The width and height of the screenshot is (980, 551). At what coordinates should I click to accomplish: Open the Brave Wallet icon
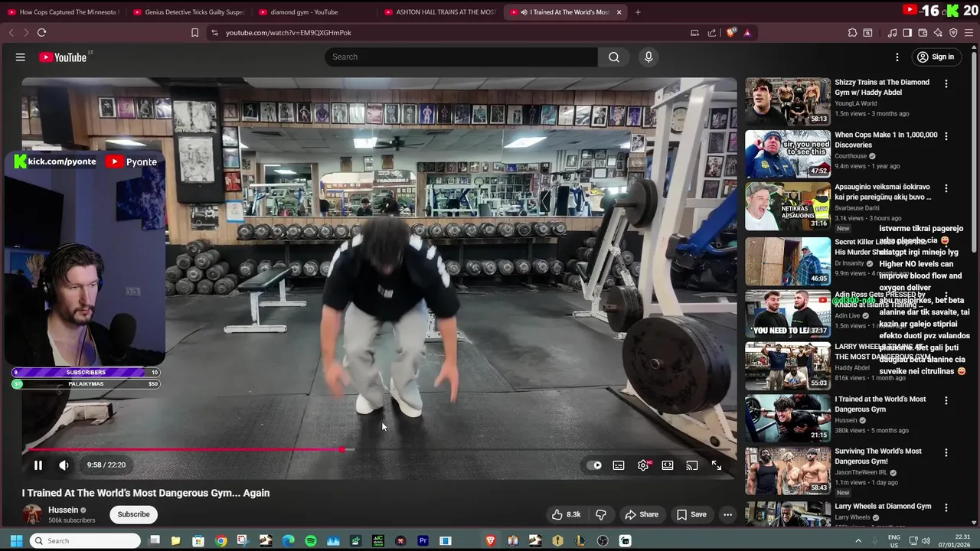923,33
